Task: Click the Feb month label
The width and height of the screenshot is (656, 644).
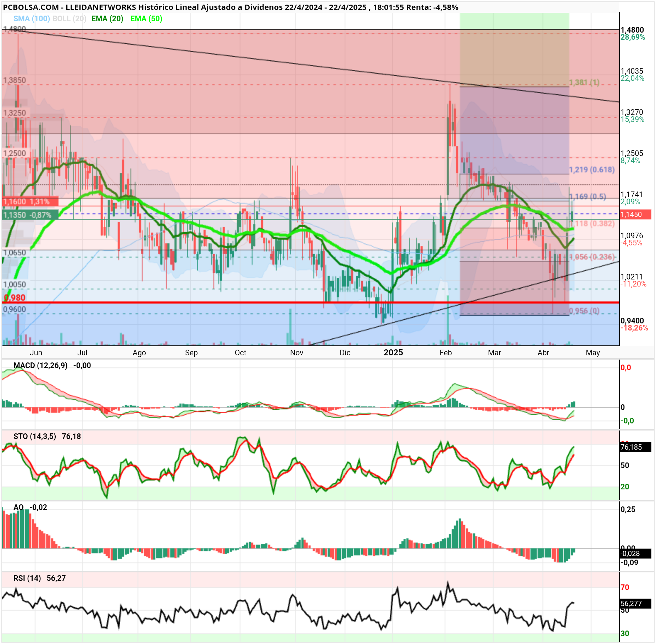Action: click(x=446, y=352)
